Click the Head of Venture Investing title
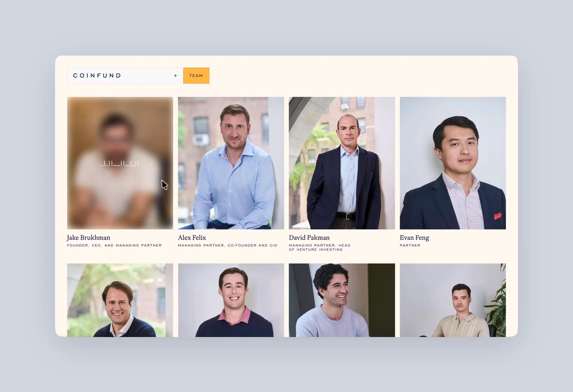The width and height of the screenshot is (573, 392). 320,247
